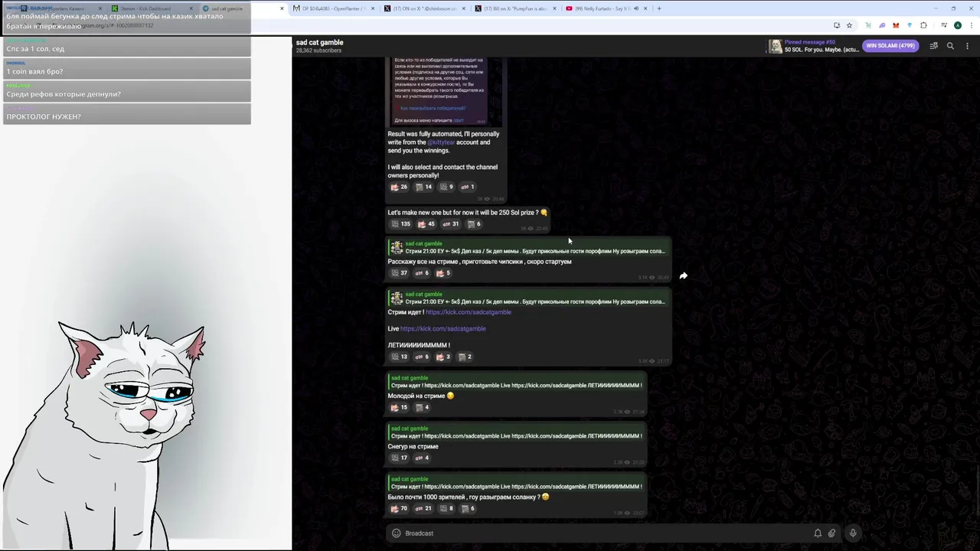980x551 pixels.
Task: Click the @kittytear mention link
Action: 440,142
